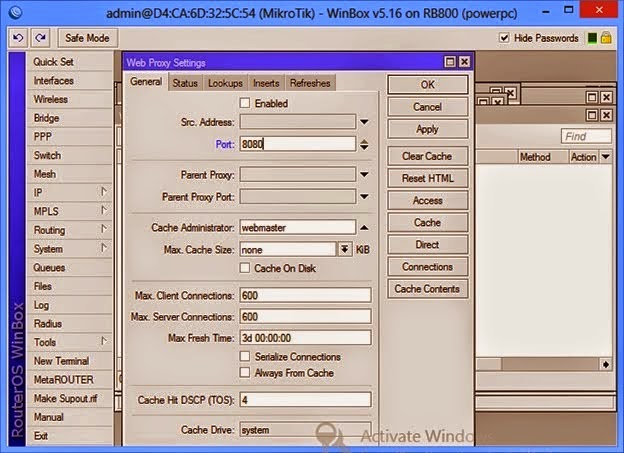Open the column dropdown beside Action header
This screenshot has width=624, height=453.
606,157
